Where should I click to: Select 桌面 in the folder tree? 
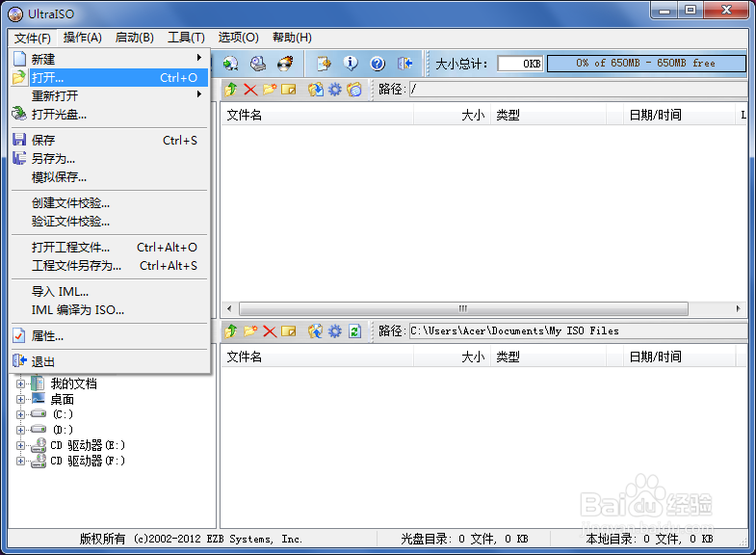(63, 399)
